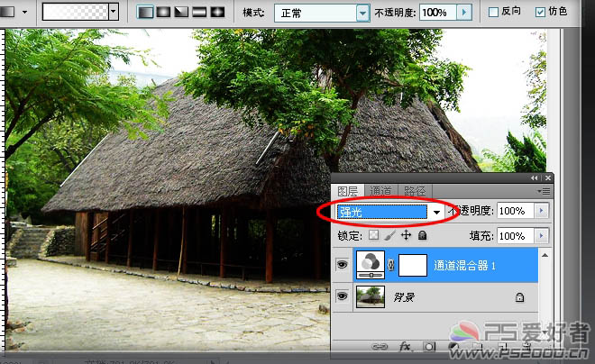Click the lock position move icon

[x=406, y=235]
